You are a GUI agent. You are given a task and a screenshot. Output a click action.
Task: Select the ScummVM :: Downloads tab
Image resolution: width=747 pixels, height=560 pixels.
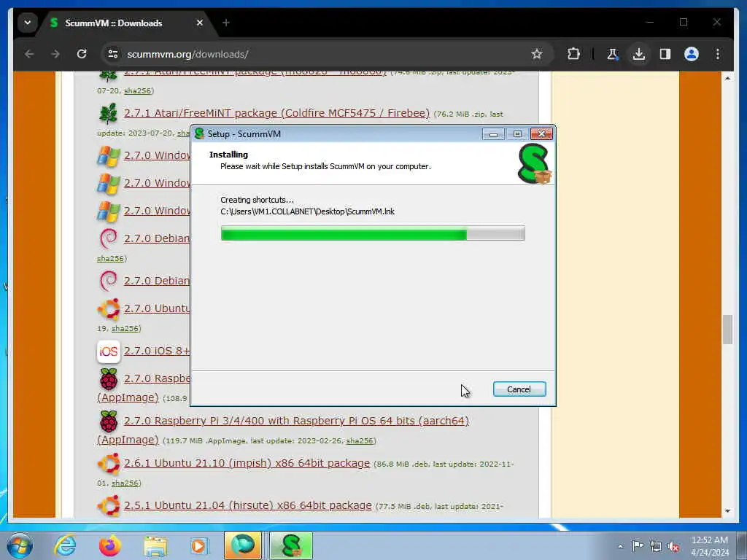coord(127,23)
